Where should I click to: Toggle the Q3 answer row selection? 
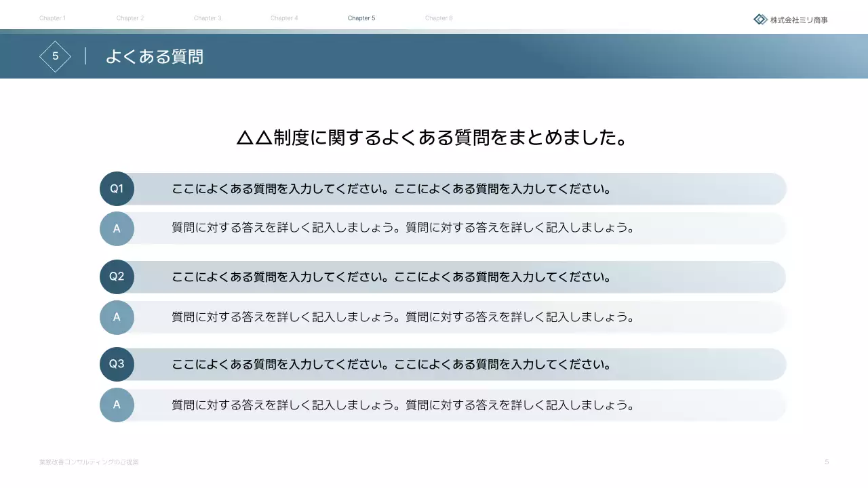[x=441, y=405]
